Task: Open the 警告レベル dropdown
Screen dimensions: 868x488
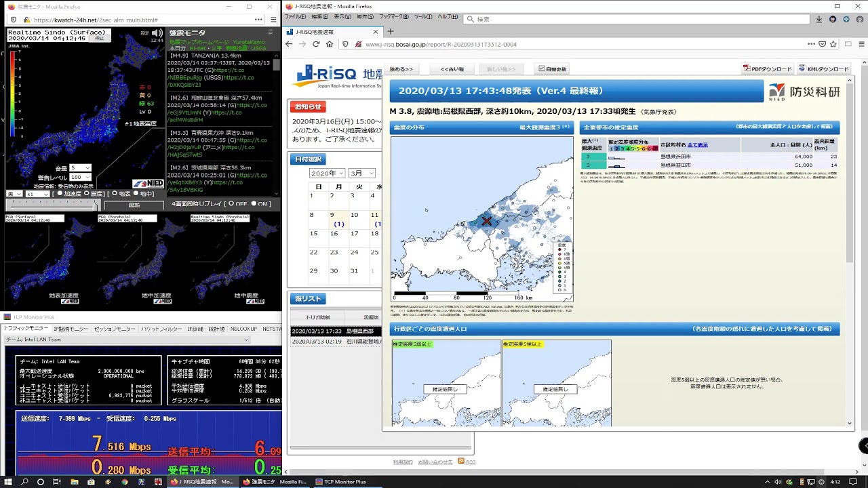Action: point(80,177)
